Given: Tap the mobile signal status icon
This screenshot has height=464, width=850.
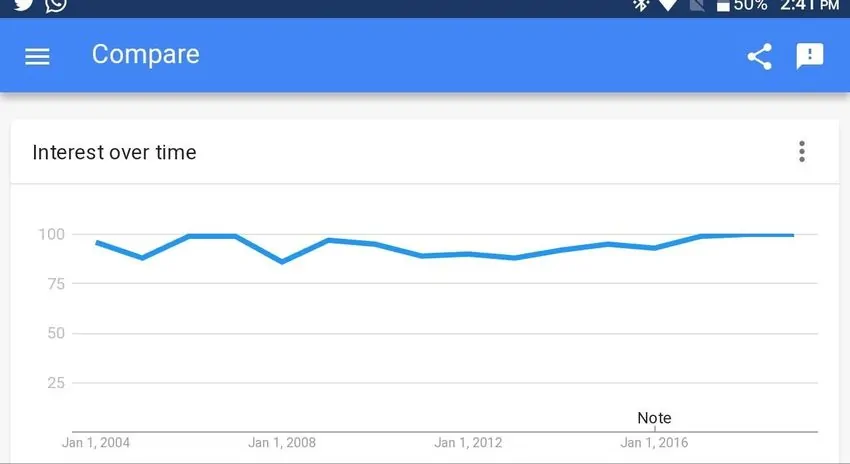Looking at the screenshot, I should click(697, 5).
